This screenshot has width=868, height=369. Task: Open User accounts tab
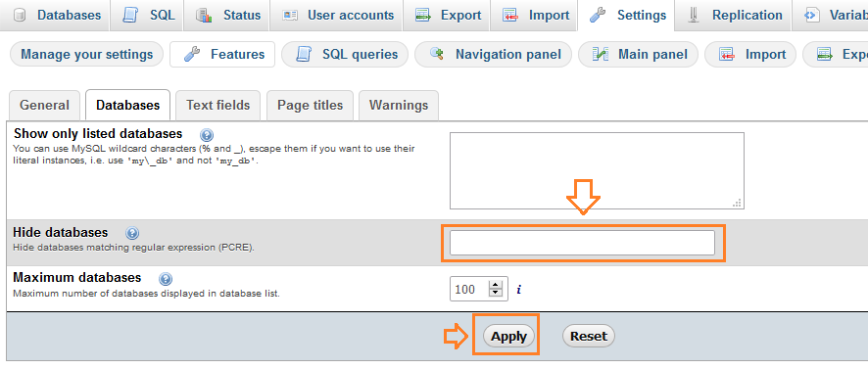point(338,16)
